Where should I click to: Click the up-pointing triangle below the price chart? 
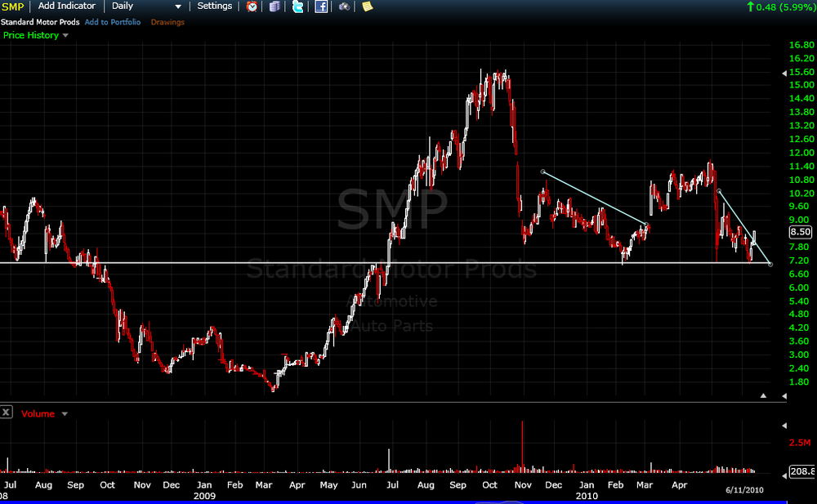pyautogui.click(x=763, y=396)
